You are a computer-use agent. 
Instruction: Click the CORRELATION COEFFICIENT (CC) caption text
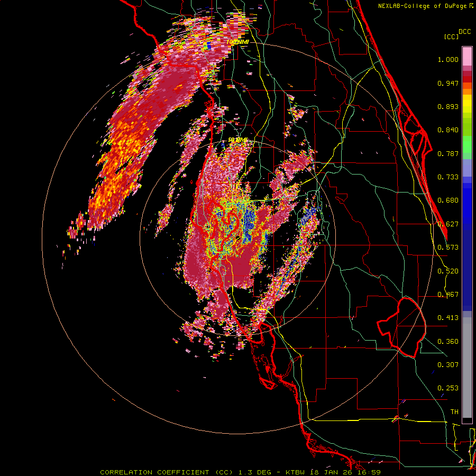point(167,472)
